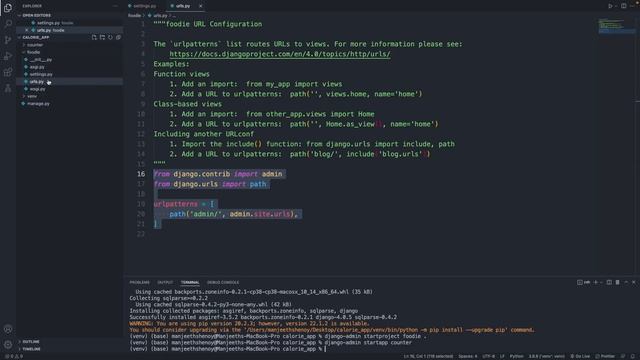Select the urls.py editor tab
This screenshot has height=360, width=640.
[182, 6]
